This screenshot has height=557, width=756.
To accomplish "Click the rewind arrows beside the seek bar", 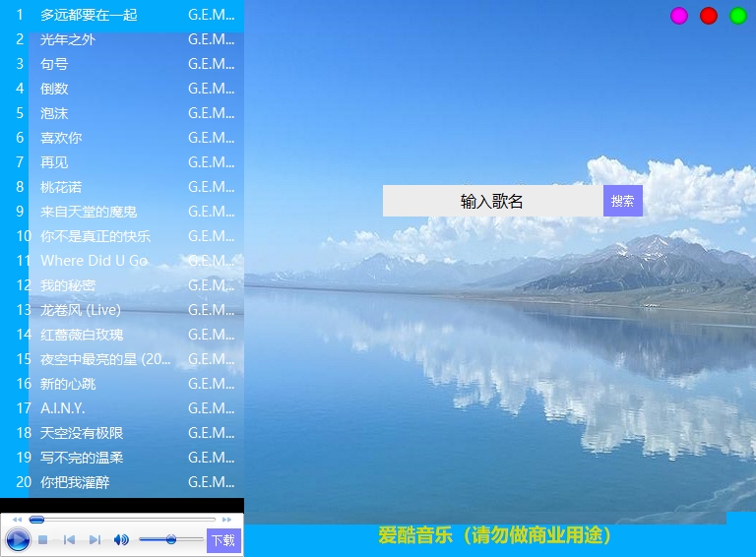I will 17,520.
